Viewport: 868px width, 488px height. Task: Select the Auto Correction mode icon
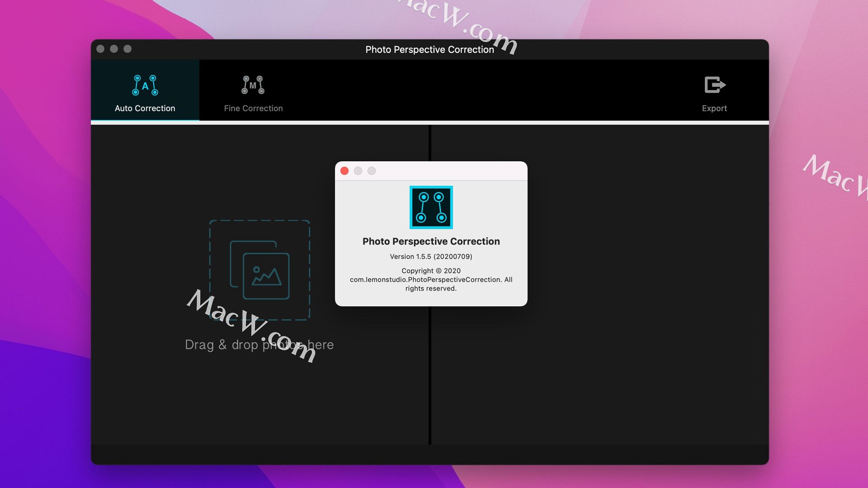coord(145,85)
